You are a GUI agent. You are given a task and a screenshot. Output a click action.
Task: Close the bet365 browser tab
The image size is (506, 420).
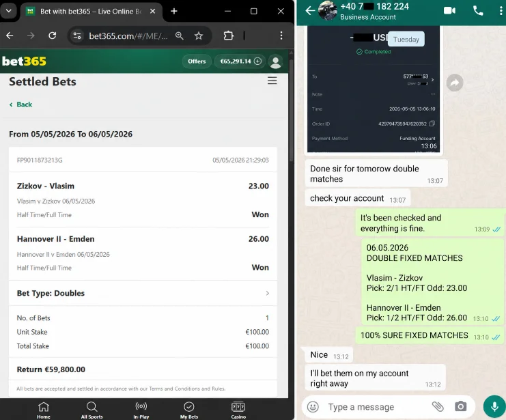(x=153, y=12)
